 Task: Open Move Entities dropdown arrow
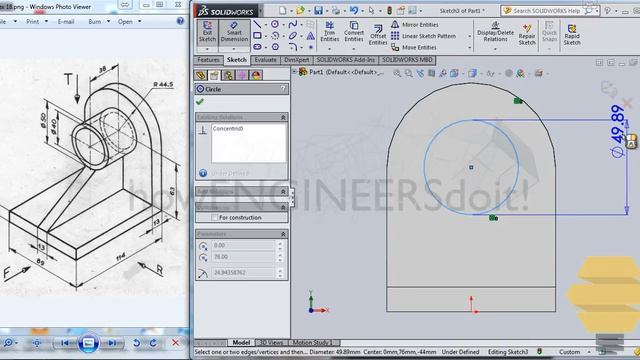click(469, 47)
